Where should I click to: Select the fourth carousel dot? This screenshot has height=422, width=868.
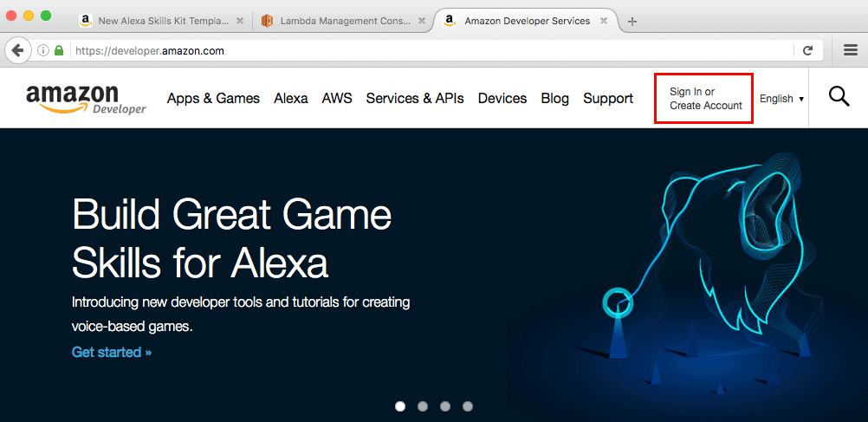468,406
